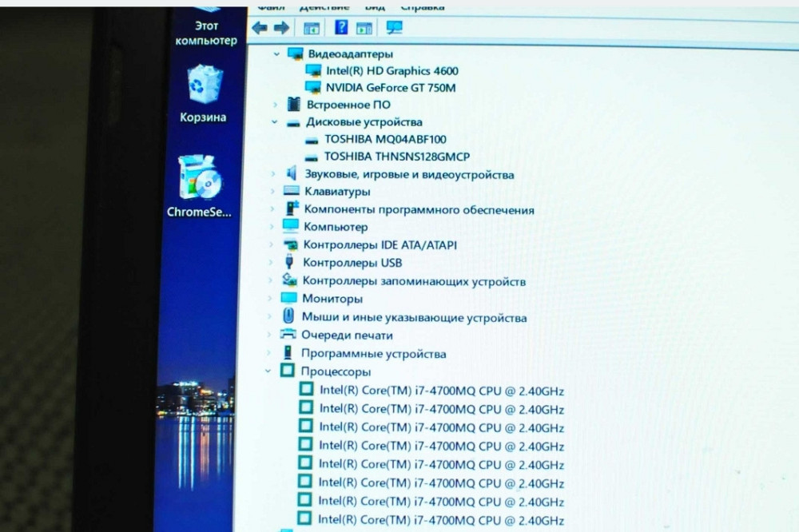Select the TOSHIBA THNSNS128GMCP disk
This screenshot has width=799, height=532.
(x=396, y=157)
